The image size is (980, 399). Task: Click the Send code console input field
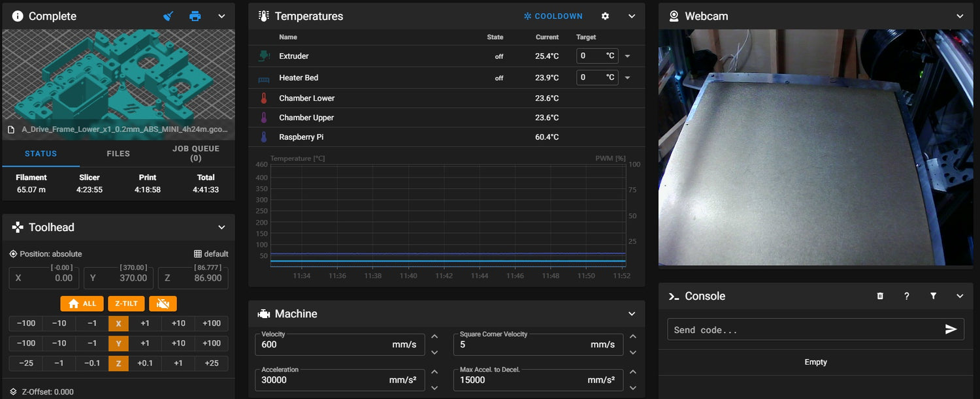pyautogui.click(x=804, y=330)
